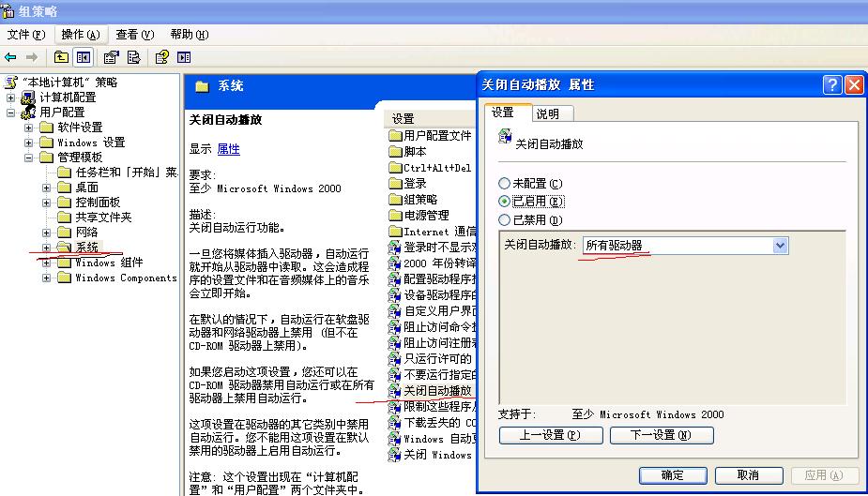
Task: Click the Export List toolbar icon
Action: (x=133, y=57)
